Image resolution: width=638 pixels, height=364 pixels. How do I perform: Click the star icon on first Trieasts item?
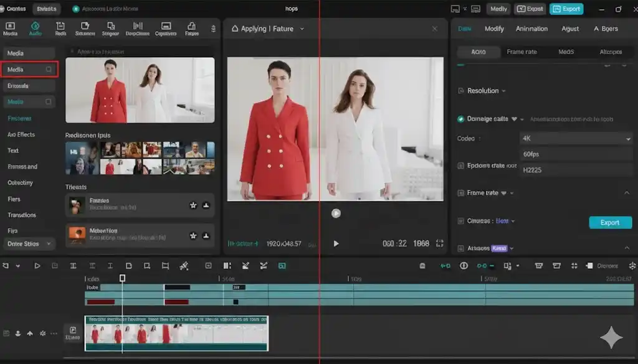click(x=193, y=205)
